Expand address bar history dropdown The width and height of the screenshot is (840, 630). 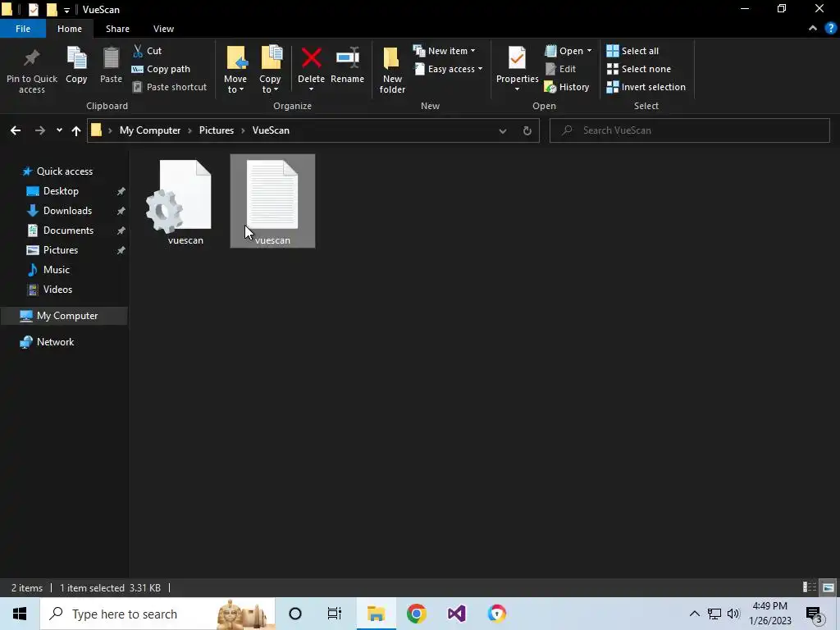coord(503,130)
